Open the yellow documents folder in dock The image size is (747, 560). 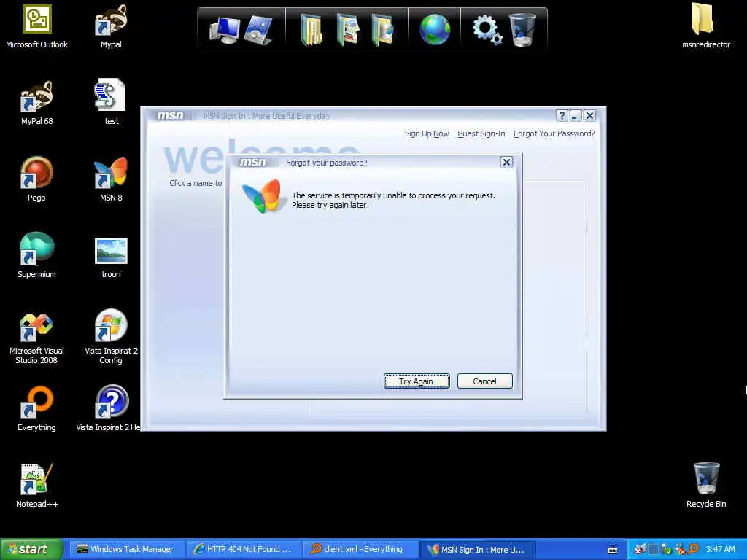(x=311, y=31)
